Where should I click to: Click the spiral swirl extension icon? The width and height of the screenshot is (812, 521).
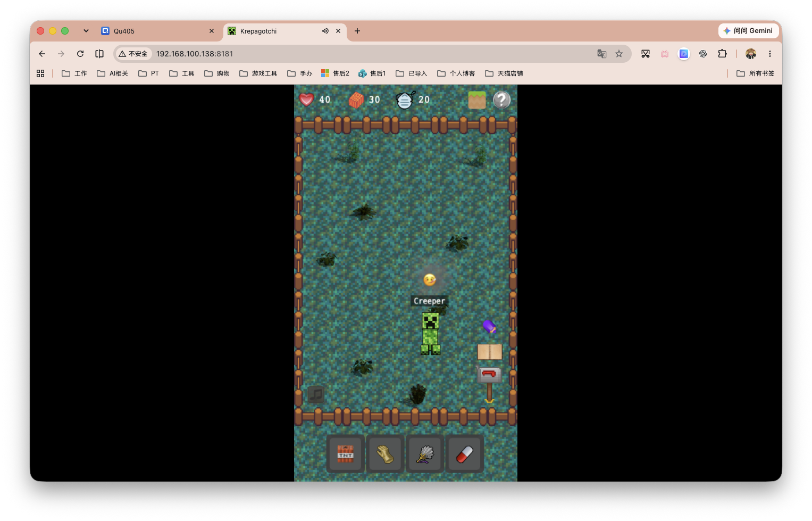pyautogui.click(x=703, y=54)
